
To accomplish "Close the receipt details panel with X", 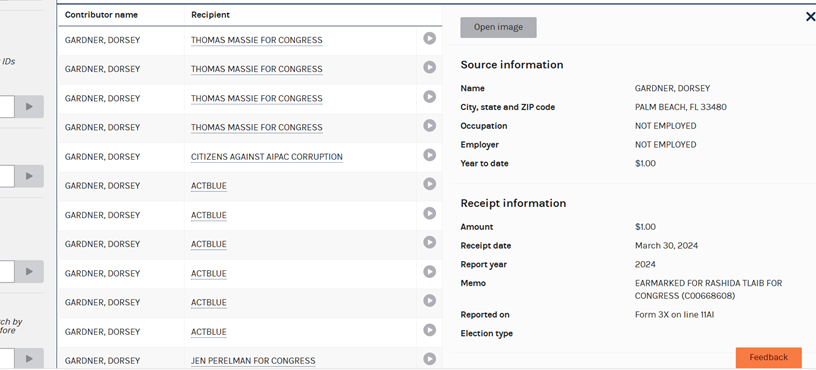I will point(810,17).
